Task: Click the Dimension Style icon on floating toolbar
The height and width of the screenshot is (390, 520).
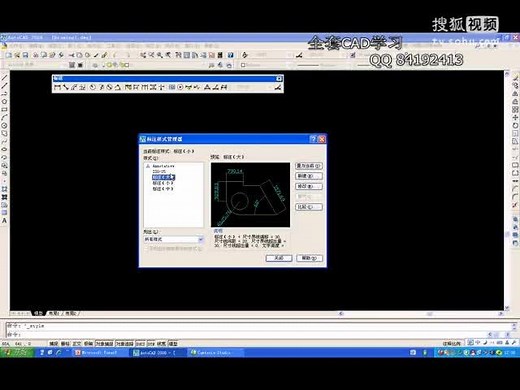Action: (278, 88)
